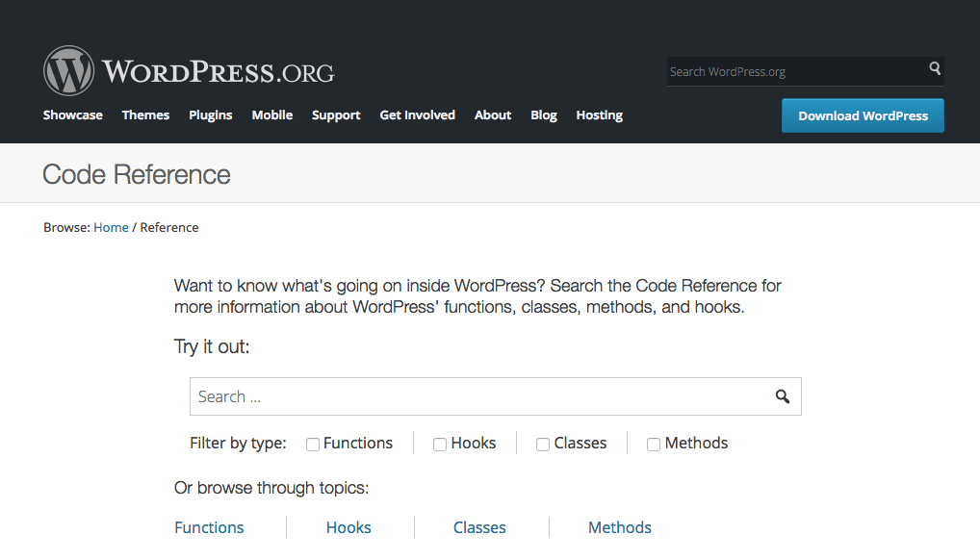Enable the Functions filter checkbox
The height and width of the screenshot is (560, 980).
313,445
